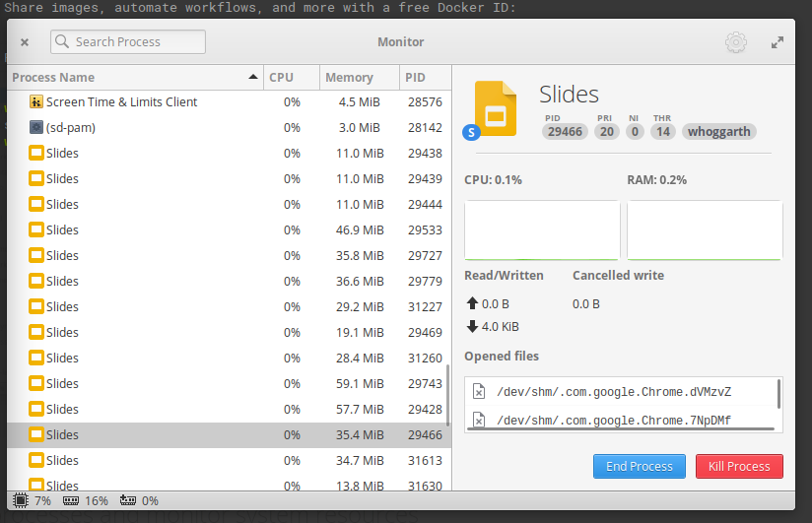Select Slides icon with PID 29439
This screenshot has height=523, width=812.
pyautogui.click(x=36, y=178)
